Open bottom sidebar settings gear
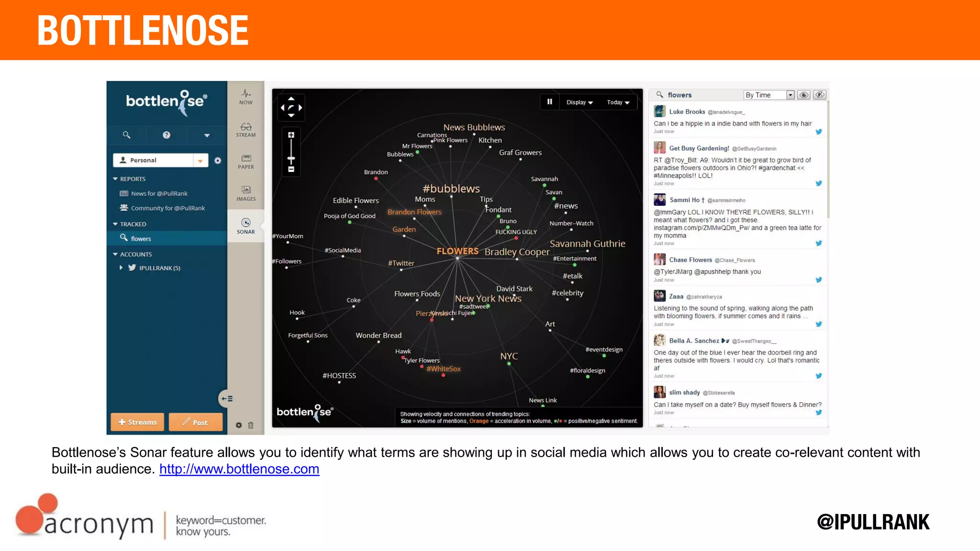 (x=239, y=425)
